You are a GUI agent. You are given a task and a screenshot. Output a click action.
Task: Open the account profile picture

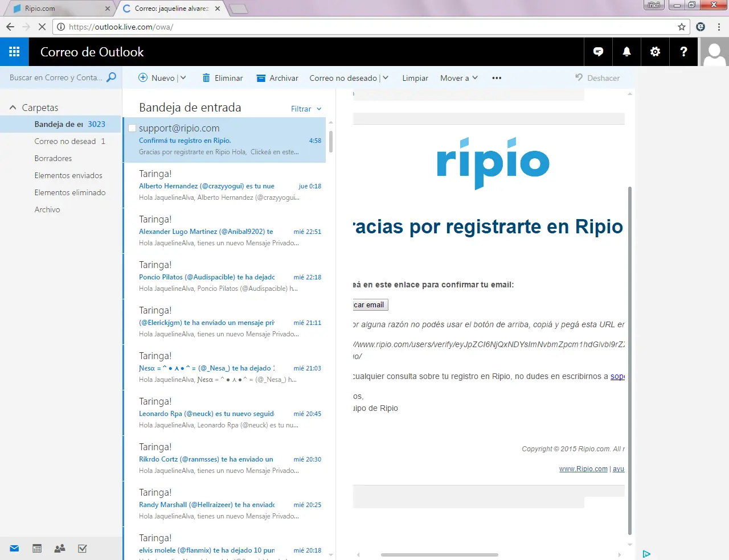coord(714,52)
